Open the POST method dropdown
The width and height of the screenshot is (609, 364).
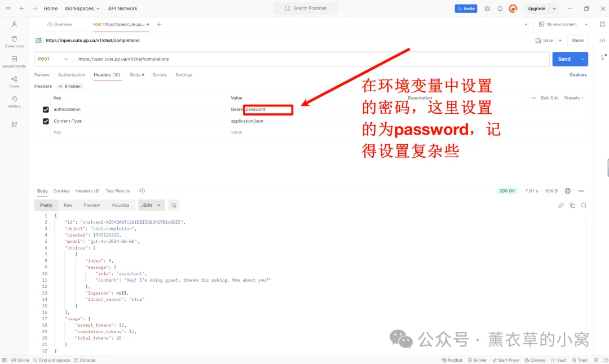pos(53,59)
